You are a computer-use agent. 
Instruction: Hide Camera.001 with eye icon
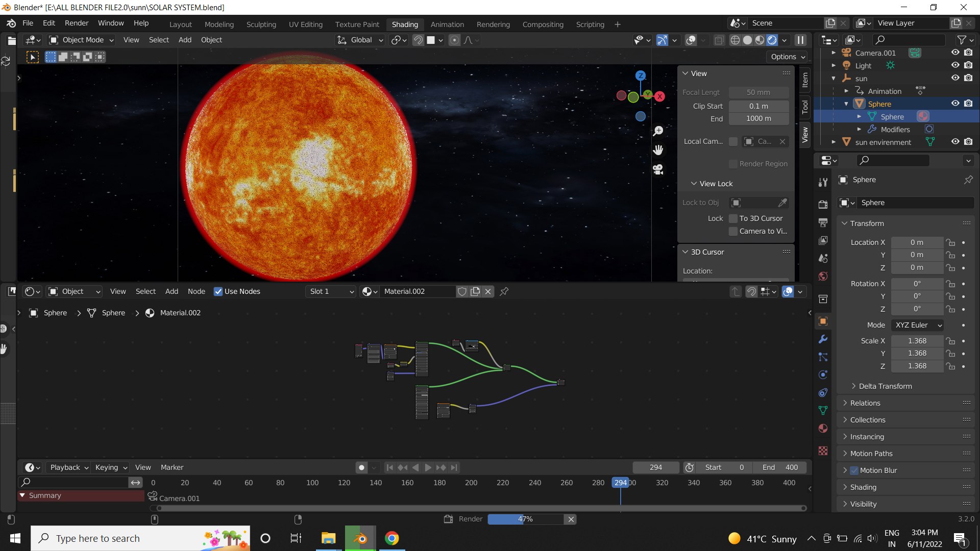coord(955,53)
